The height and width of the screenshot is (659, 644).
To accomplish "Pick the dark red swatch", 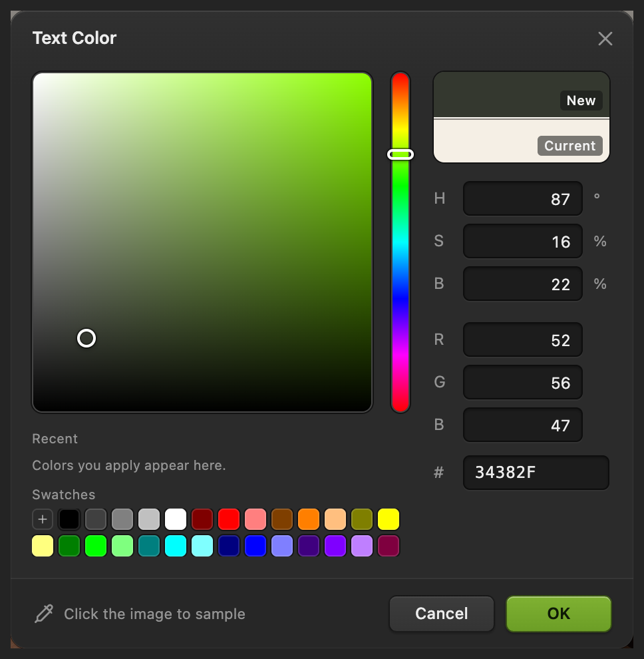I will (x=202, y=519).
